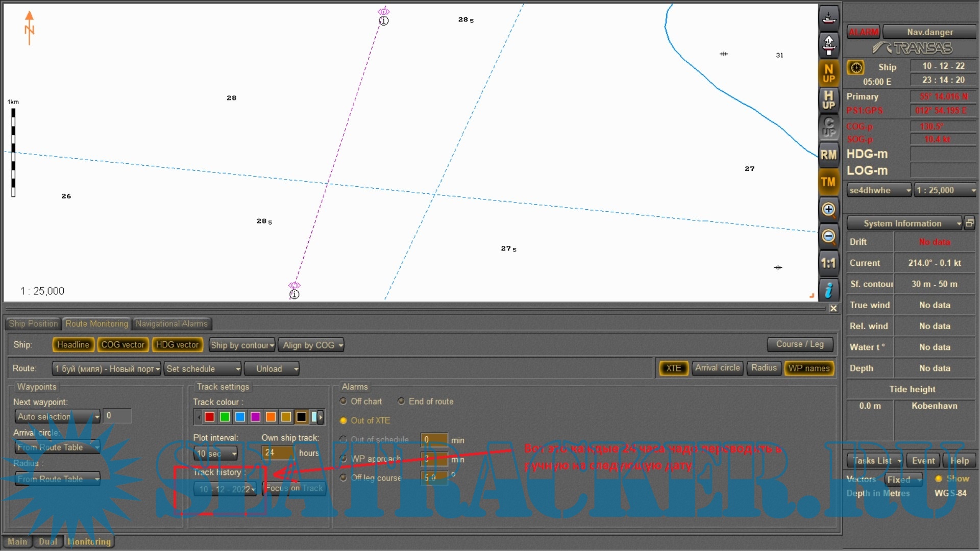980x551 pixels.
Task: Click the Focus on Track button
Action: click(294, 488)
